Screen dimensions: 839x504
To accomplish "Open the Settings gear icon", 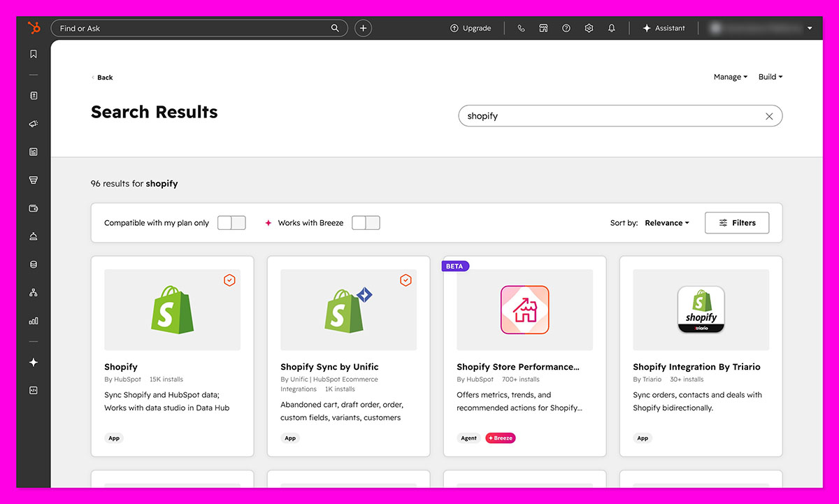I will 589,28.
